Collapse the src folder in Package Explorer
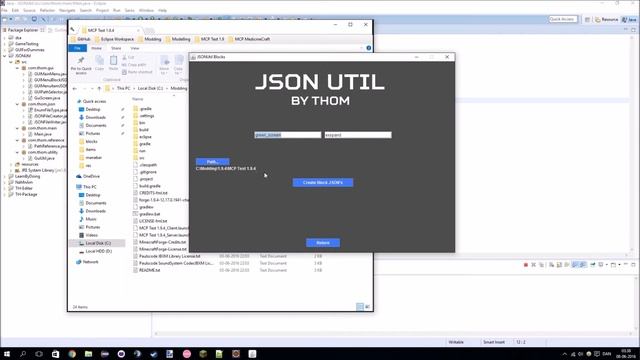Screen dimensions: 640x360 point(11,62)
